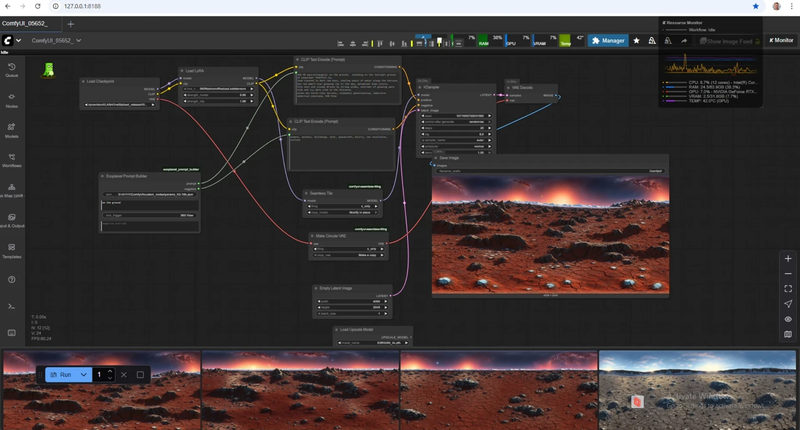Viewport: 800px width, 430px height.
Task: Toggle link visibility eye icon
Action: pos(788,319)
